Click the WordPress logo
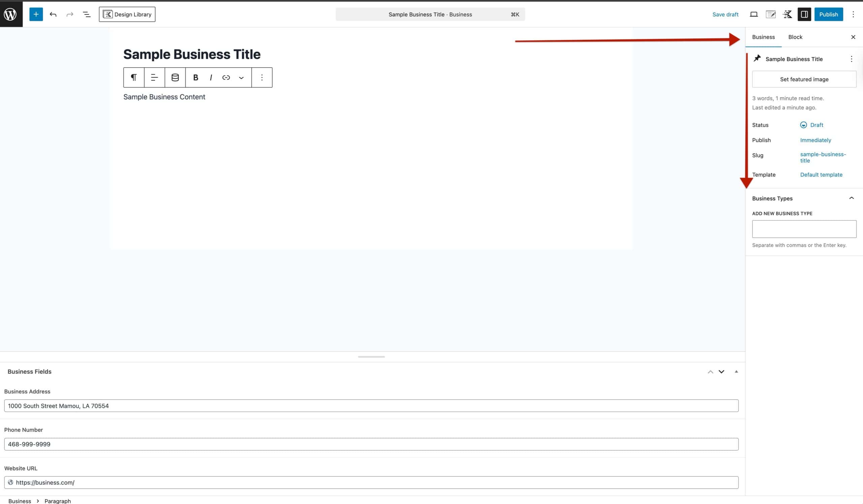This screenshot has height=504, width=863. [10, 14]
